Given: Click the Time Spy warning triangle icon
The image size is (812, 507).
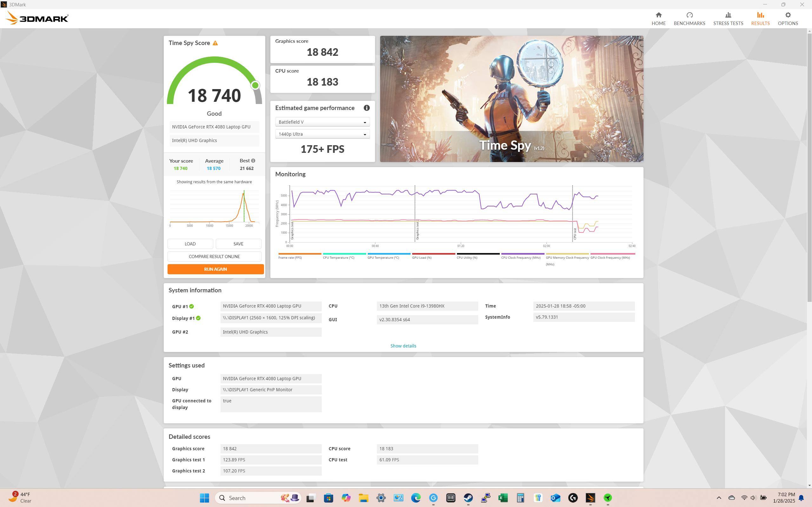Looking at the screenshot, I should click(x=215, y=43).
